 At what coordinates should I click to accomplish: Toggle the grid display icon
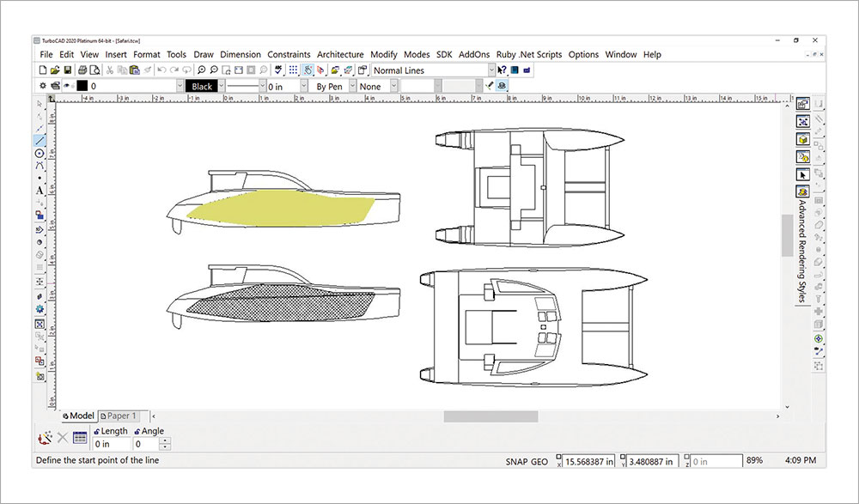[294, 70]
